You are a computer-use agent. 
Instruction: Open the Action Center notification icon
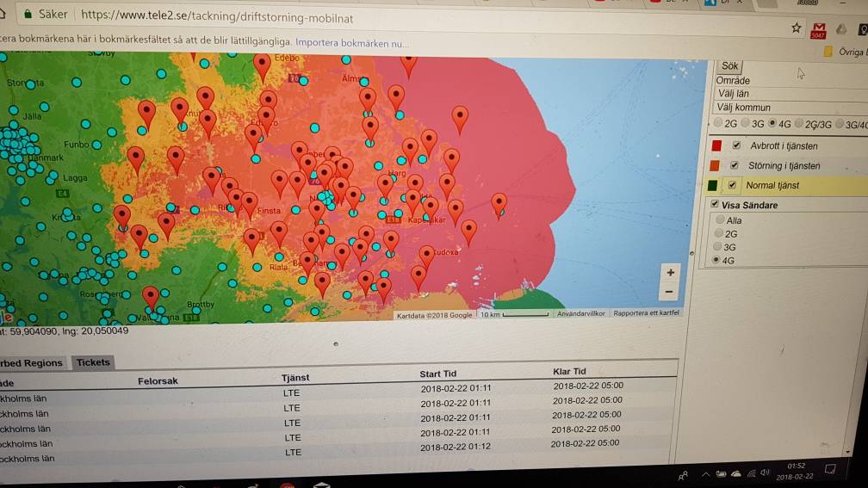[x=830, y=470]
